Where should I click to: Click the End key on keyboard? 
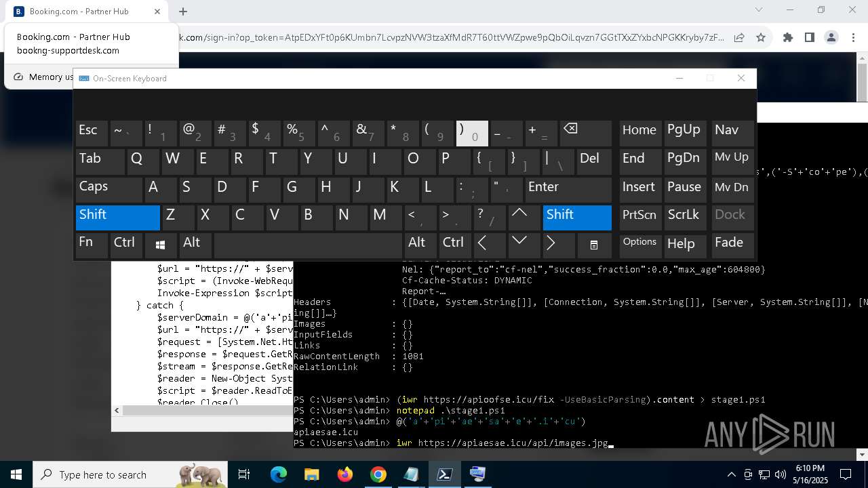640,161
